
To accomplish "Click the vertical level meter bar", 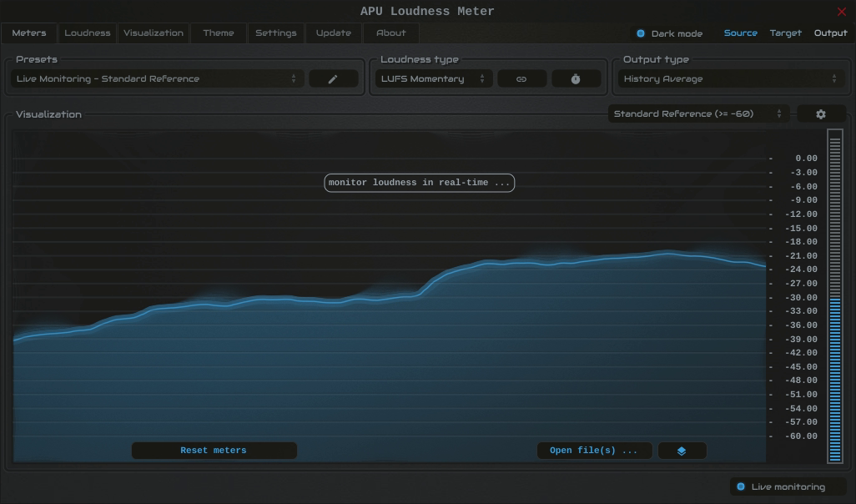I will (x=834, y=296).
